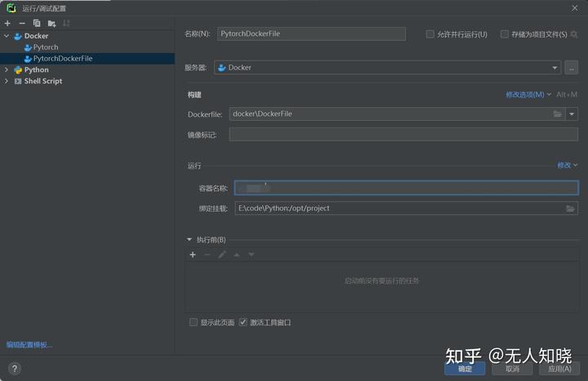
Task: Select the Pytorch Docker configuration
Action: (x=46, y=47)
